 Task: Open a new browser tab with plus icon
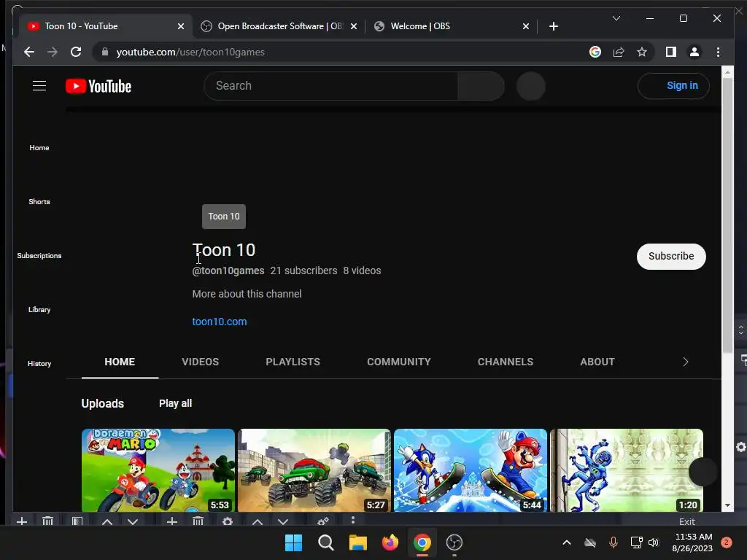pos(553,26)
